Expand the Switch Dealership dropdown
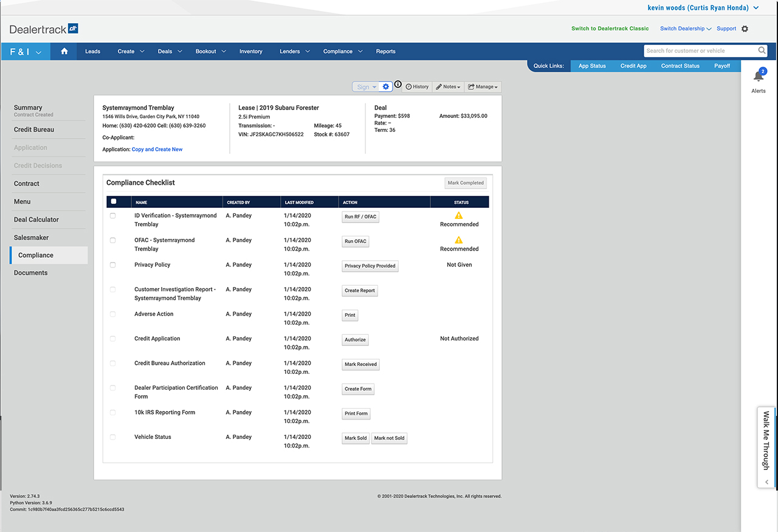The height and width of the screenshot is (532, 778). click(x=685, y=29)
